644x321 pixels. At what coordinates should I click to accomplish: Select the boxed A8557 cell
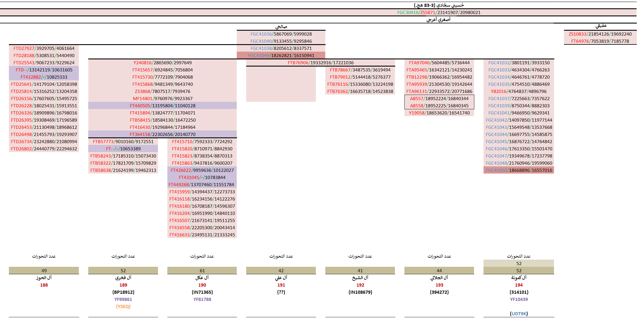(x=439, y=98)
